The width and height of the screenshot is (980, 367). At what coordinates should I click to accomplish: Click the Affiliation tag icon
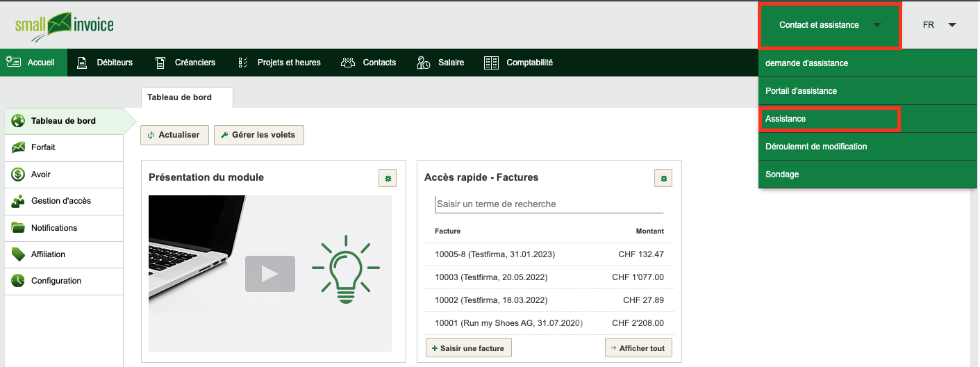coord(19,254)
